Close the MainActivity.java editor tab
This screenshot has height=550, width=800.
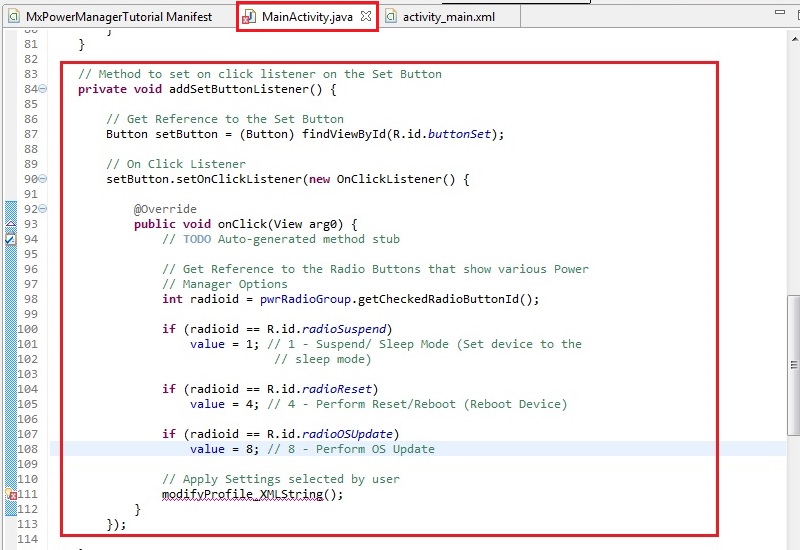click(x=365, y=16)
